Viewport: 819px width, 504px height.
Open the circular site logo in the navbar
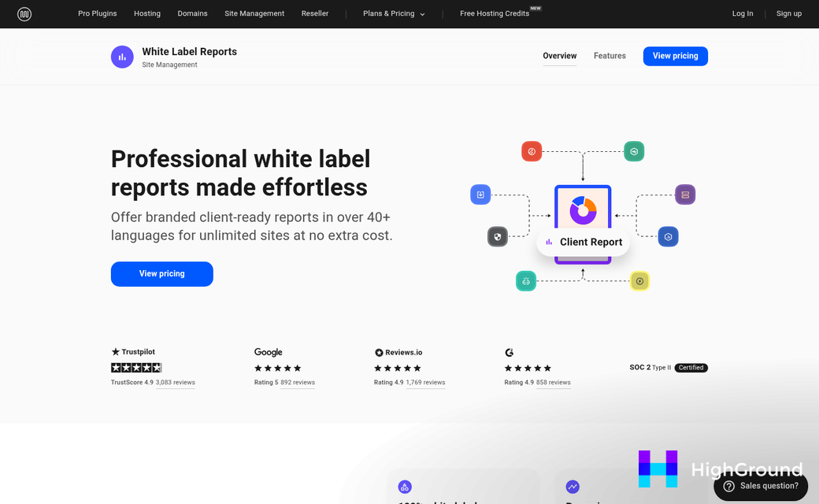pos(24,13)
